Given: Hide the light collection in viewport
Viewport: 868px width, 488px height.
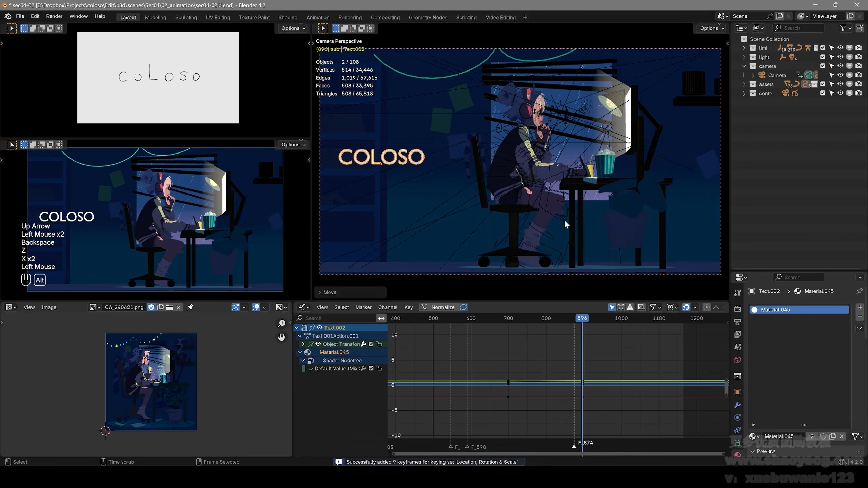Looking at the screenshot, I should coord(840,57).
